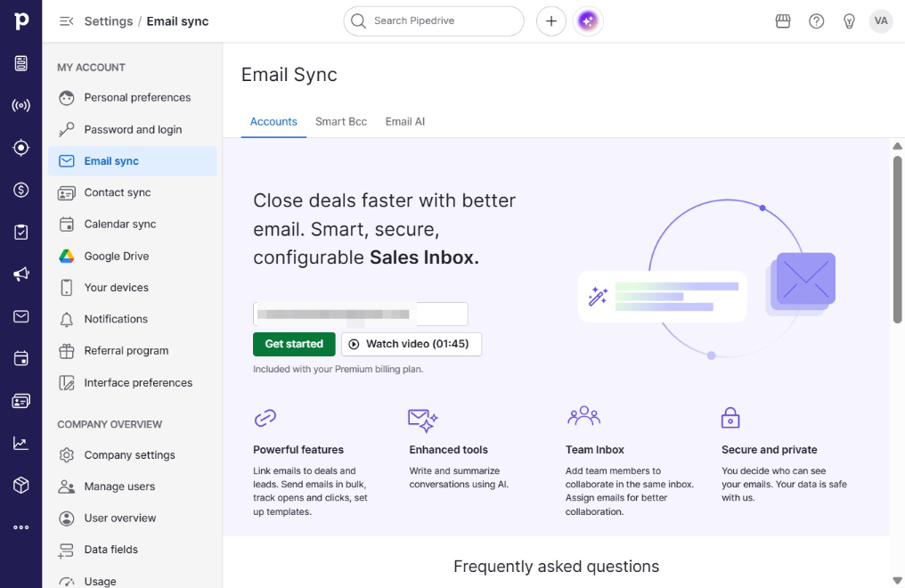Click Settings in the breadcrumb
This screenshot has width=905, height=588.
[x=109, y=21]
